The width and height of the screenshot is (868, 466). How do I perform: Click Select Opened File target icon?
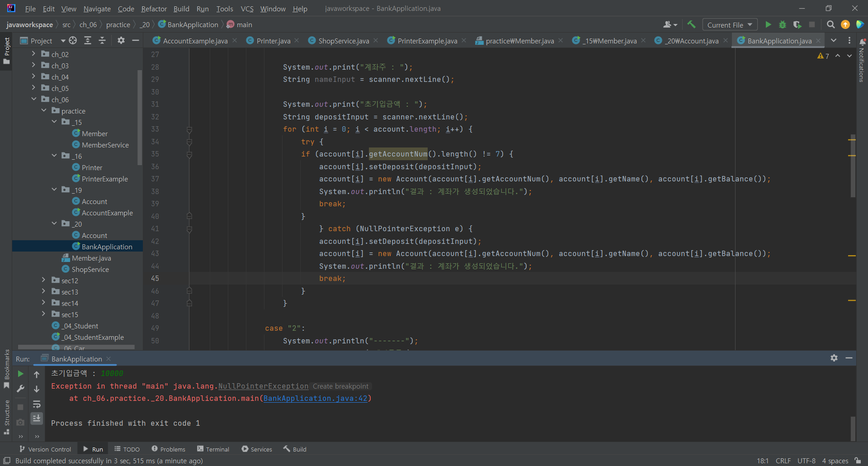click(x=73, y=40)
